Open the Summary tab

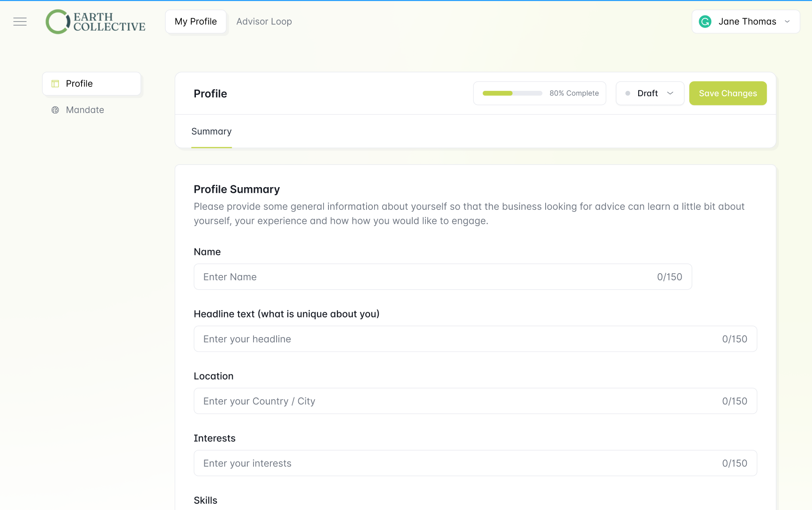click(211, 131)
